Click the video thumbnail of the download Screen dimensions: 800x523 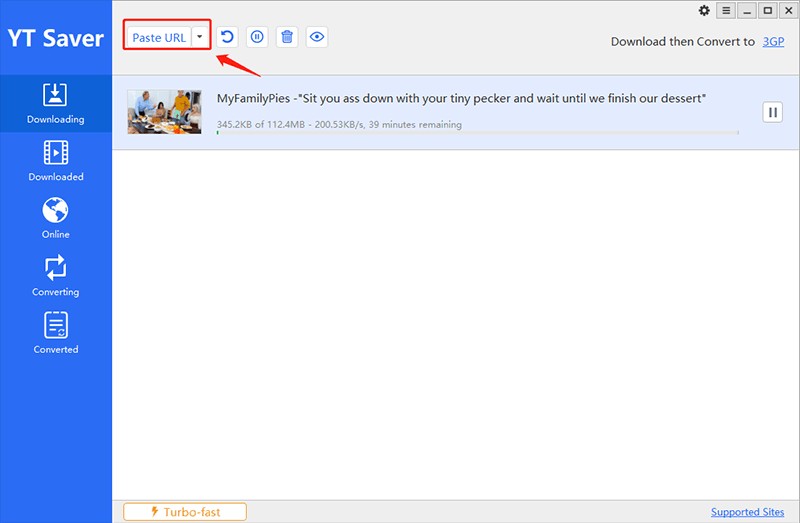[164, 112]
